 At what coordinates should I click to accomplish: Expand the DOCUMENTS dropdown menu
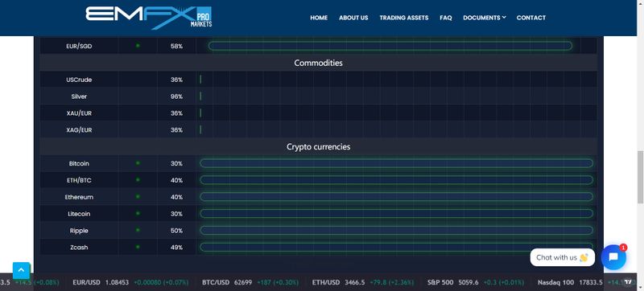tap(485, 18)
